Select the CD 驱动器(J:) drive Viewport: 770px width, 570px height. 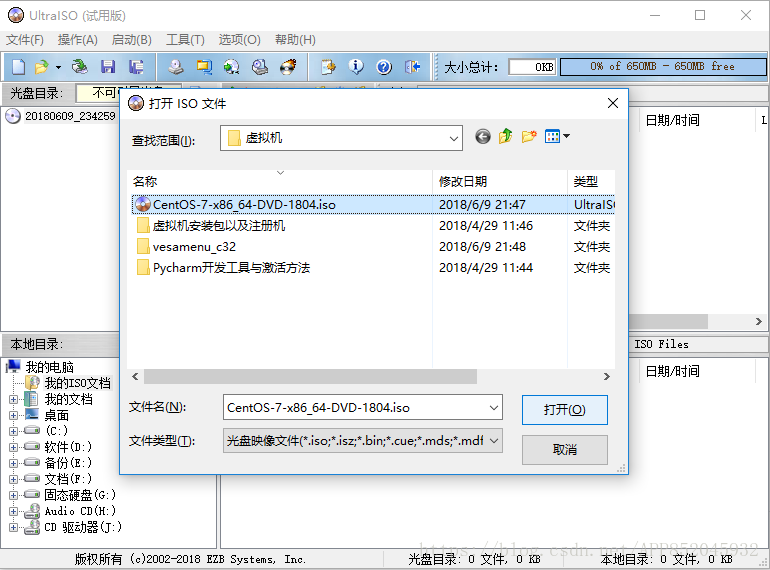[x=82, y=527]
